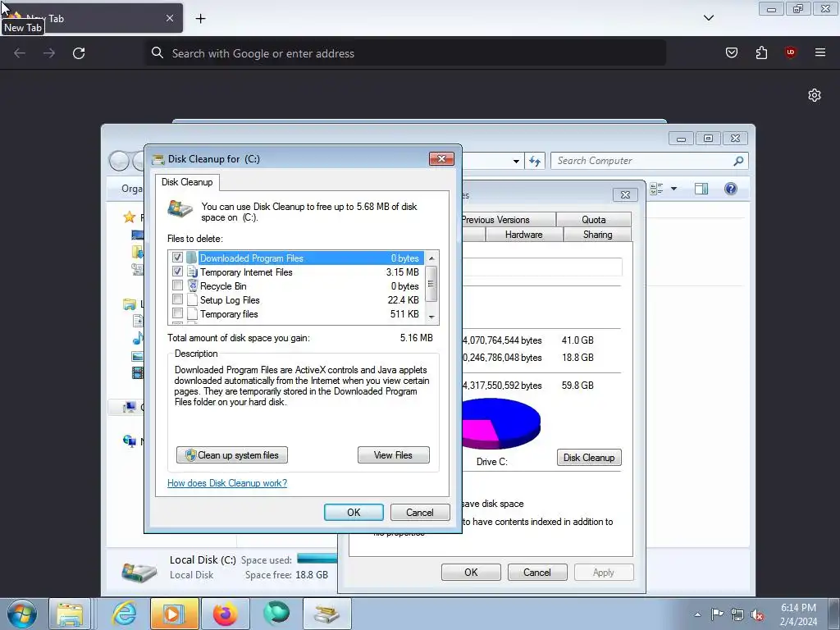Switch to Firefox in the taskbar
This screenshot has width=840, height=630.
[x=225, y=614]
